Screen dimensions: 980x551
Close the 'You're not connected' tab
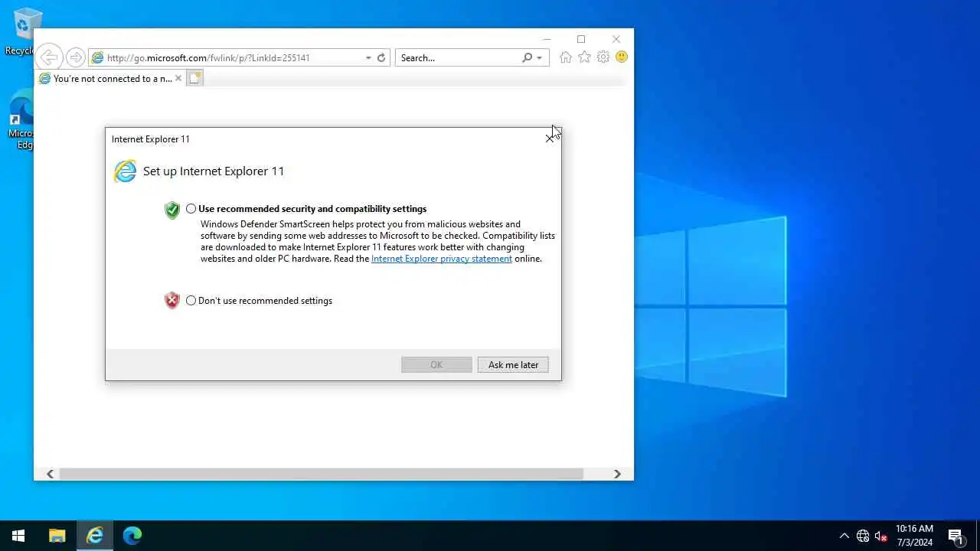[178, 78]
